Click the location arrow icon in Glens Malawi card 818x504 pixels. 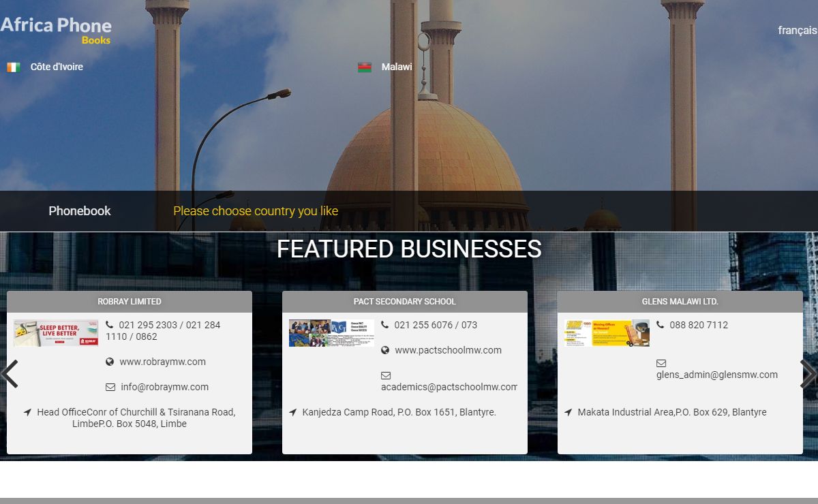568,412
